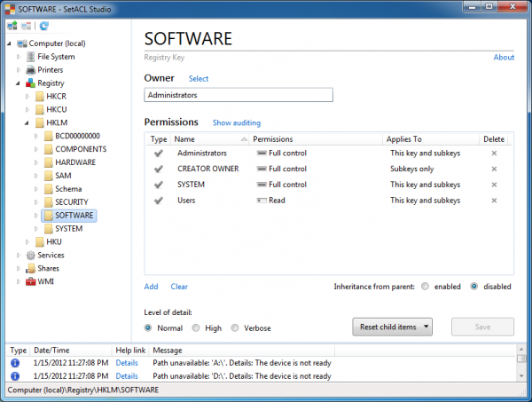Click info icon of D:\ path message
This screenshot has height=402, width=532.
15,376
